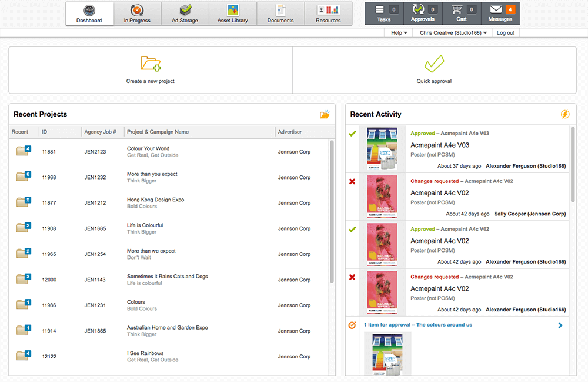Sort by the Advertiser column header
The width and height of the screenshot is (588, 382).
click(289, 132)
